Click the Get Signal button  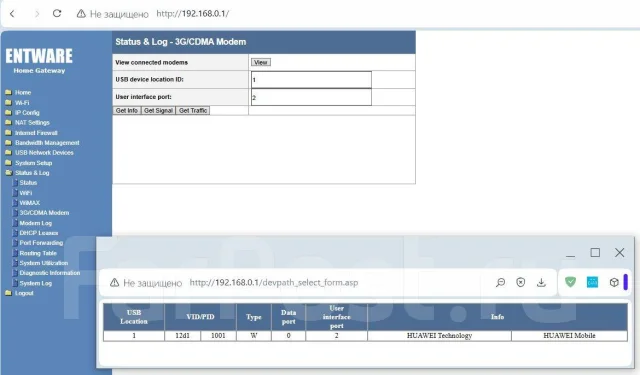(158, 111)
